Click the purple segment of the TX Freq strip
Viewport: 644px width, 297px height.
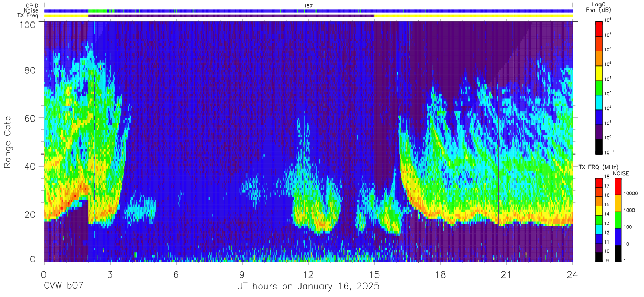(231, 16)
